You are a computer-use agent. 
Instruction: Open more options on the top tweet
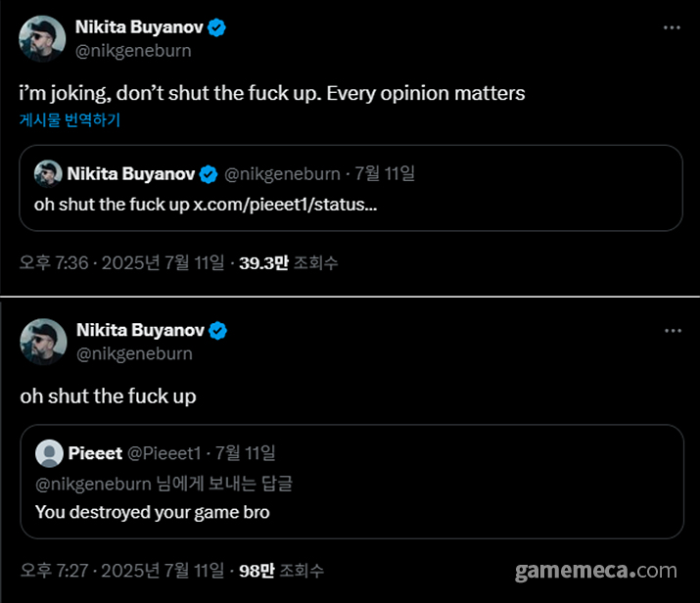[x=672, y=27]
